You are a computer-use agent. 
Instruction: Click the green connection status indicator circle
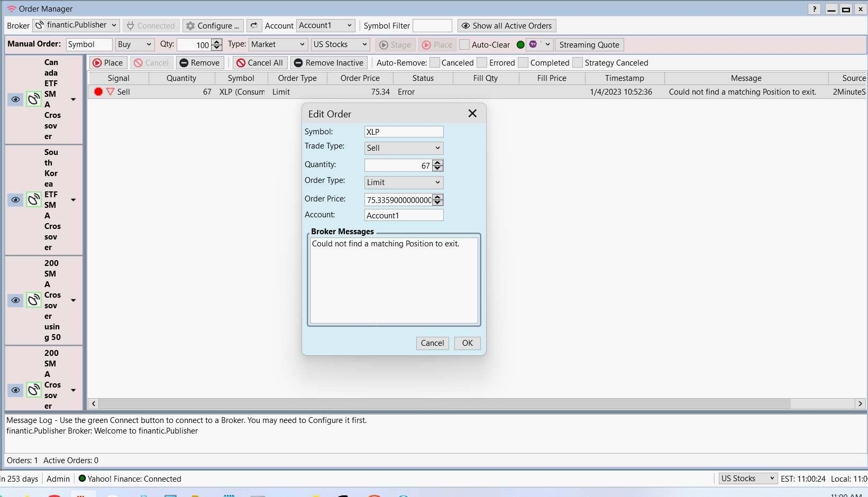click(520, 45)
